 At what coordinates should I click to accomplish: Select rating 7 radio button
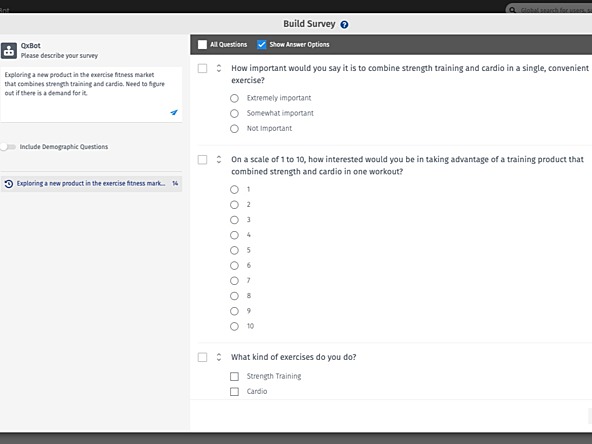point(234,281)
